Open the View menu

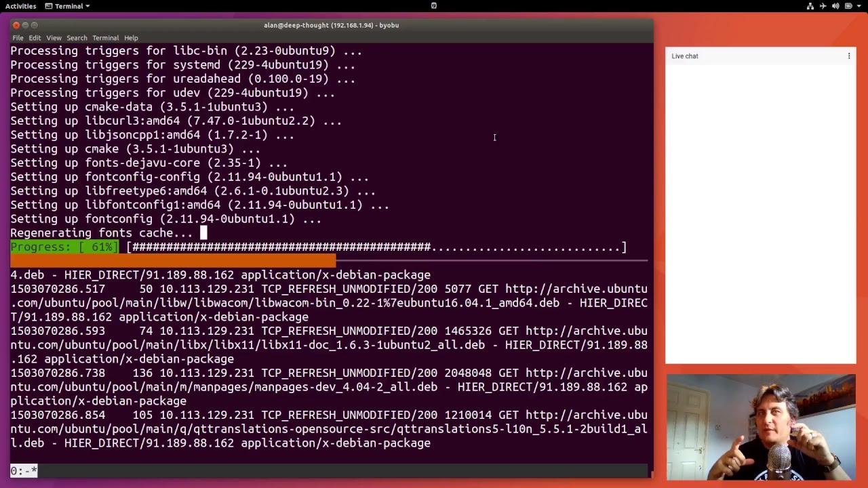coord(54,38)
